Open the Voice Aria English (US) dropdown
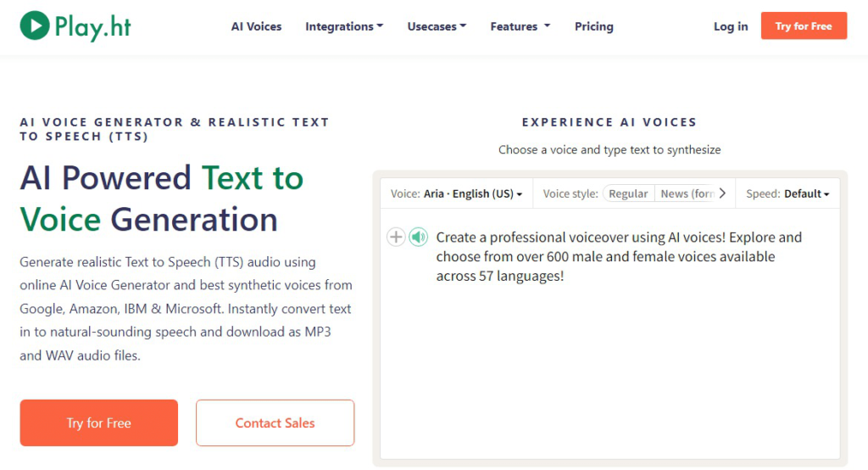This screenshot has height=470, width=868. point(456,193)
